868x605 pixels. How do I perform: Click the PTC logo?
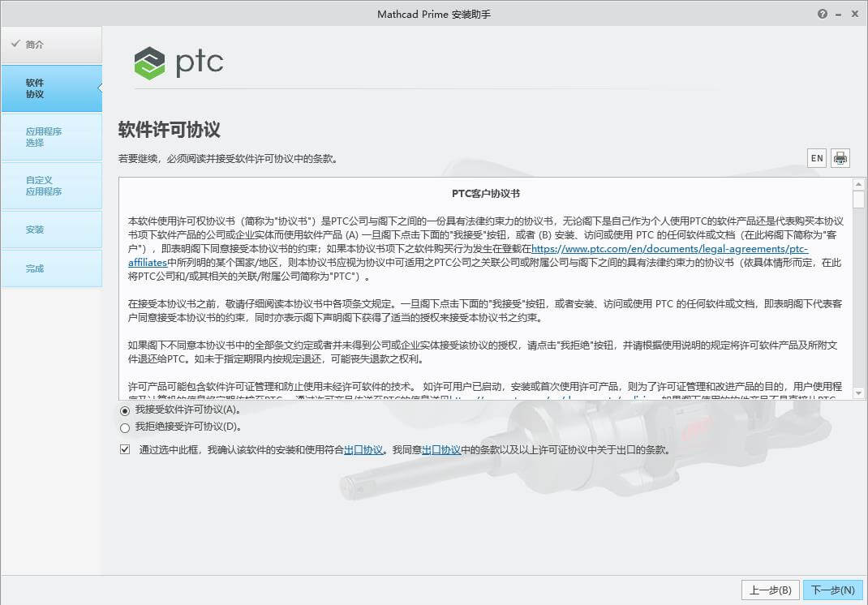coord(178,62)
